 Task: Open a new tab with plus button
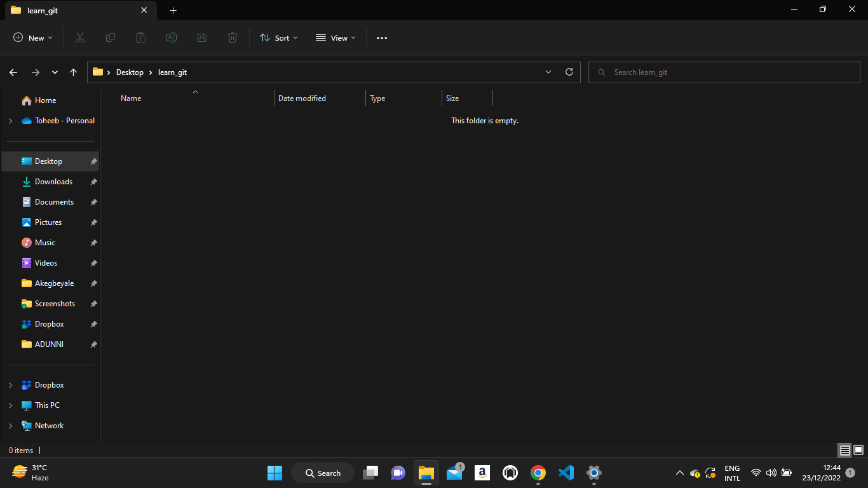tap(173, 10)
